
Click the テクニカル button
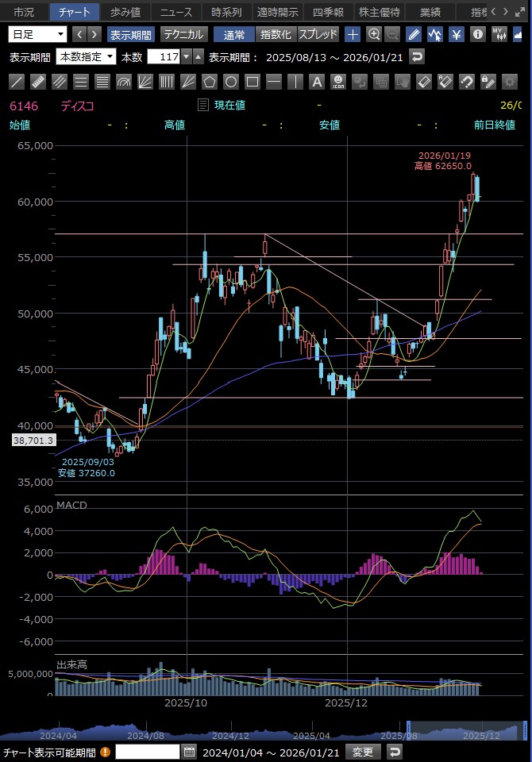click(183, 34)
